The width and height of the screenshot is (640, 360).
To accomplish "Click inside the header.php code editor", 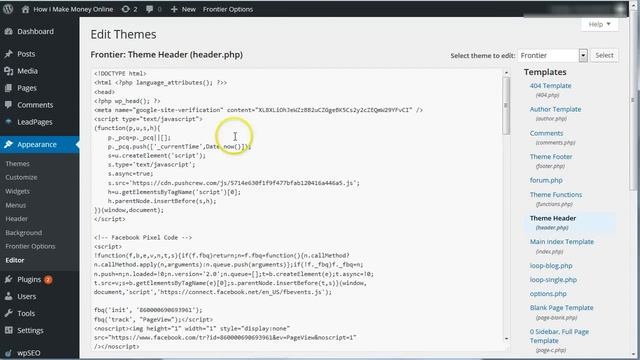I will tap(297, 210).
